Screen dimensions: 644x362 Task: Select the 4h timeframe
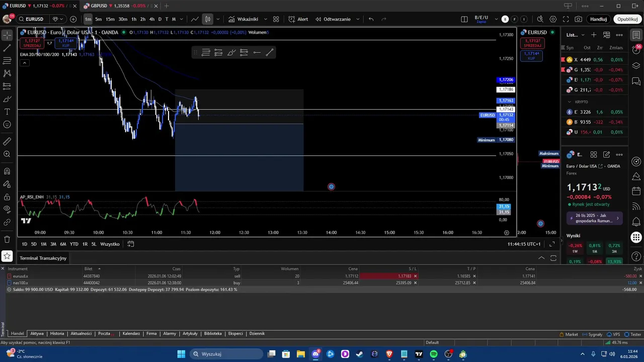pyautogui.click(x=151, y=19)
